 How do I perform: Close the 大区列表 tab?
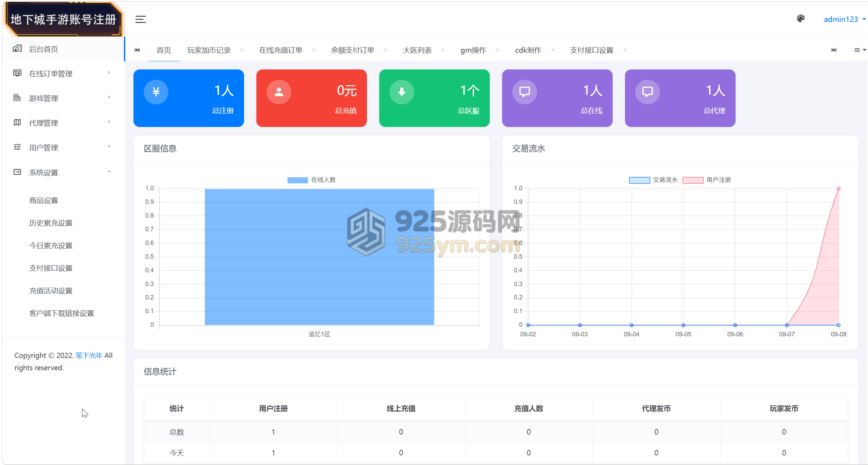click(x=443, y=50)
